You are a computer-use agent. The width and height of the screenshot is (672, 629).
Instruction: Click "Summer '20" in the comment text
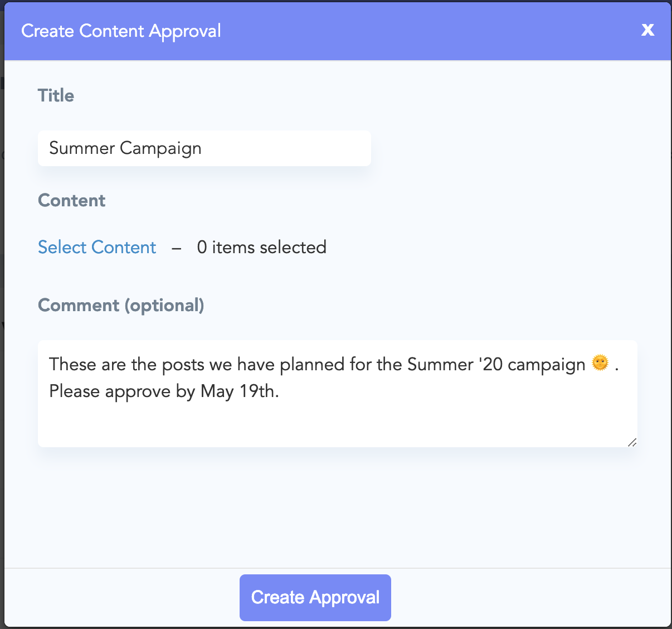(x=455, y=365)
